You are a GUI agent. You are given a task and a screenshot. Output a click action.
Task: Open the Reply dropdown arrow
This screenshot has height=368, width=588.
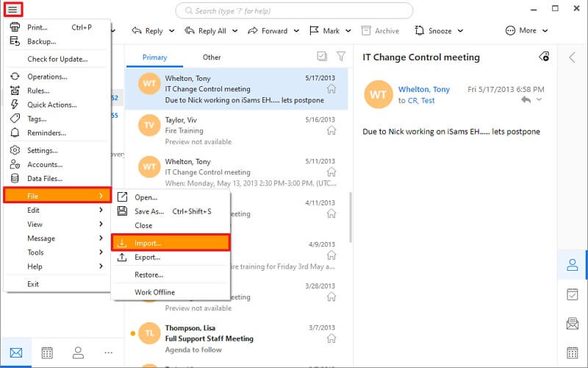point(172,31)
